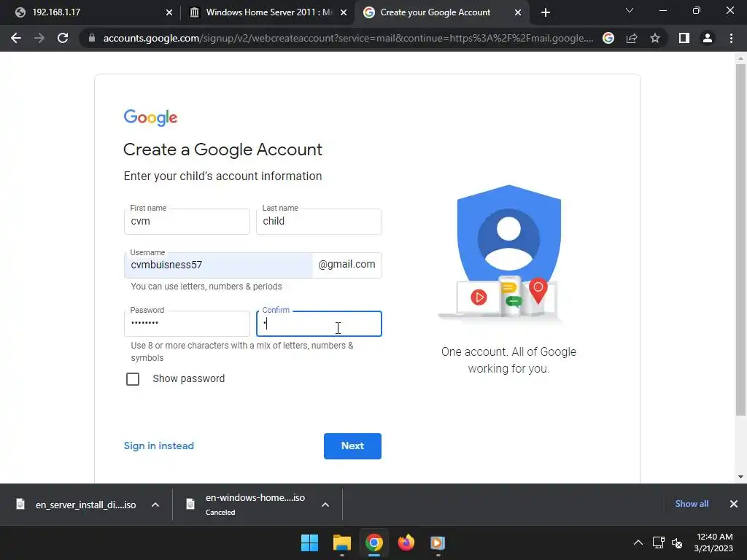Viewport: 747px width, 560px height.
Task: Select the Create your Google Account tab
Action: (441, 12)
